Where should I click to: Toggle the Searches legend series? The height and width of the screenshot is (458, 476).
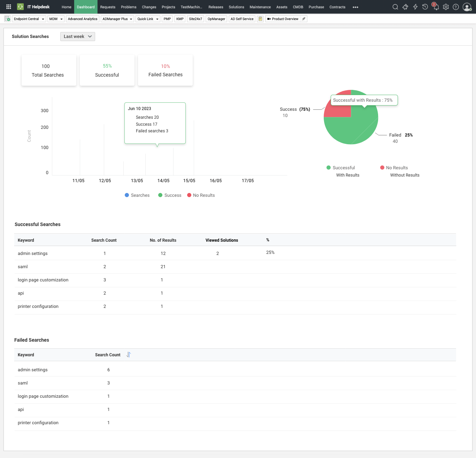(x=137, y=195)
